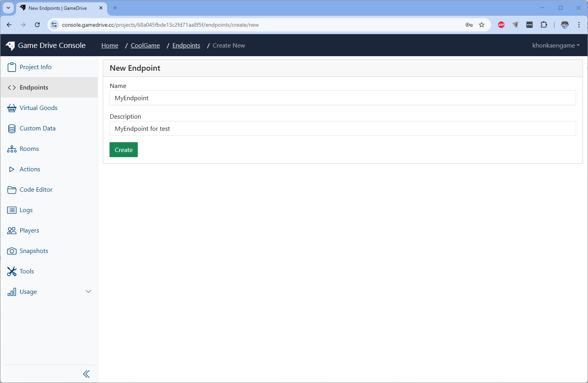Expand the Usage section
Screen dimensions: 588x383
click(x=88, y=291)
